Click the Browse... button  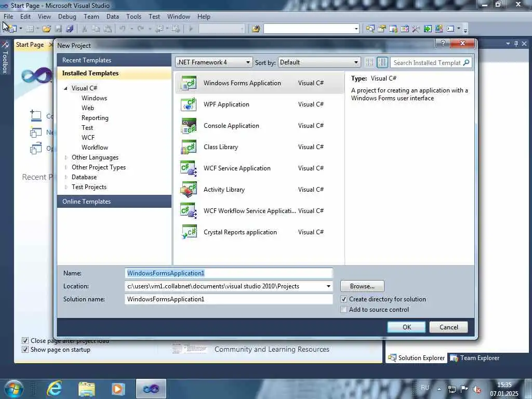coord(362,286)
